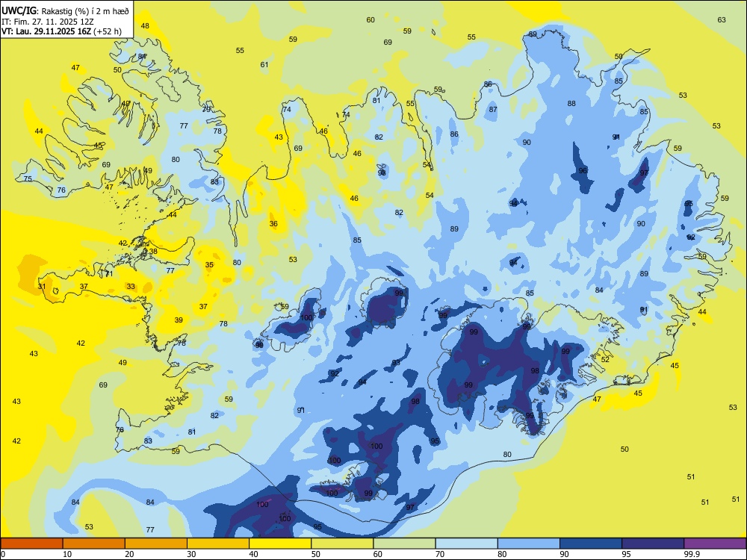Click the navy 95–99.9 legend swatch

pyautogui.click(x=653, y=544)
